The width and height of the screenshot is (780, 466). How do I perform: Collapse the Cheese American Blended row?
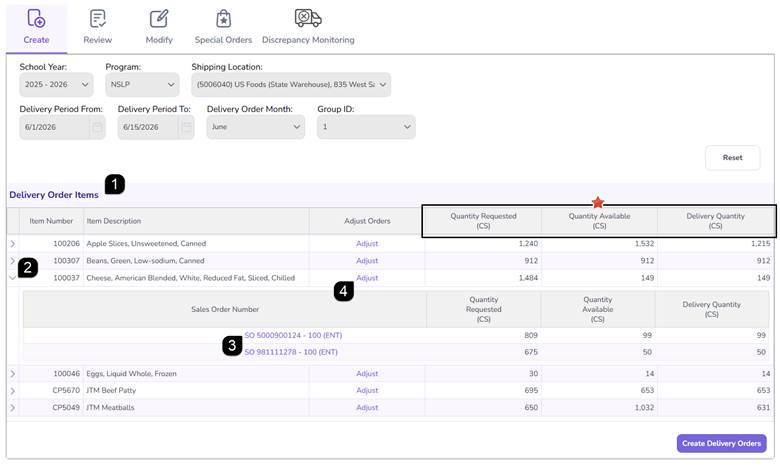click(13, 278)
